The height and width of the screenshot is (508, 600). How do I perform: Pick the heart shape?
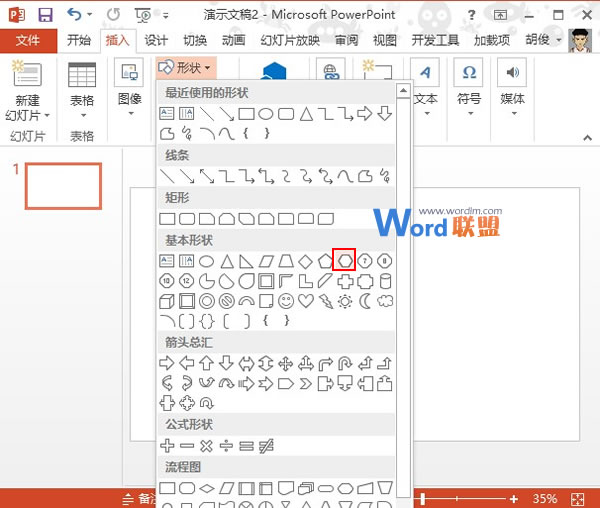click(x=306, y=301)
